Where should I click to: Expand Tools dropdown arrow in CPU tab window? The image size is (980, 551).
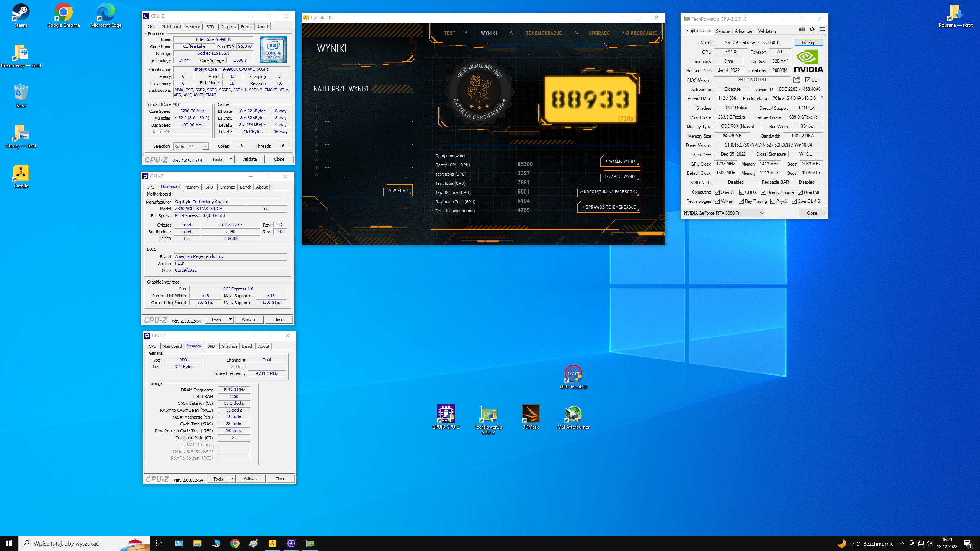click(x=231, y=159)
